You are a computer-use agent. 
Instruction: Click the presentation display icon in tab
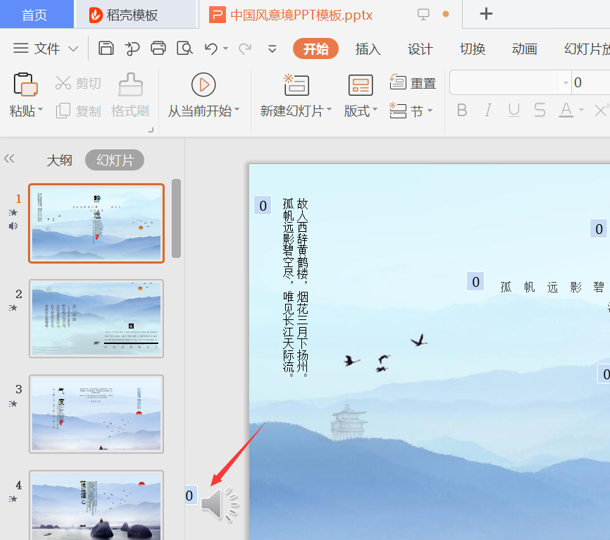423,14
